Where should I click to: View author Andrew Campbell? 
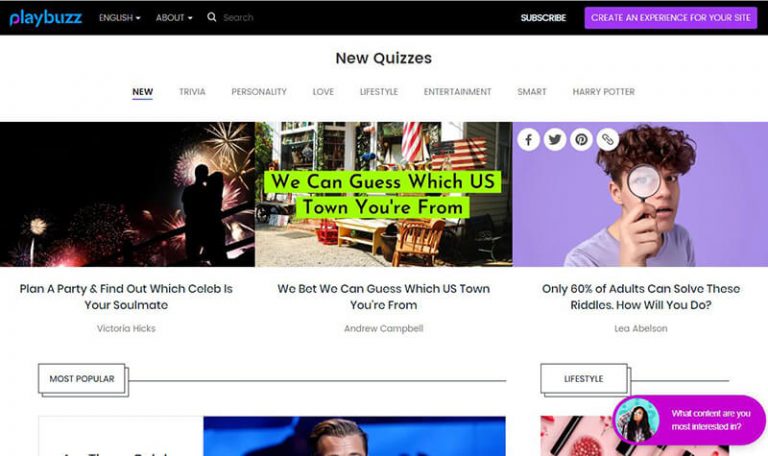[384, 329]
